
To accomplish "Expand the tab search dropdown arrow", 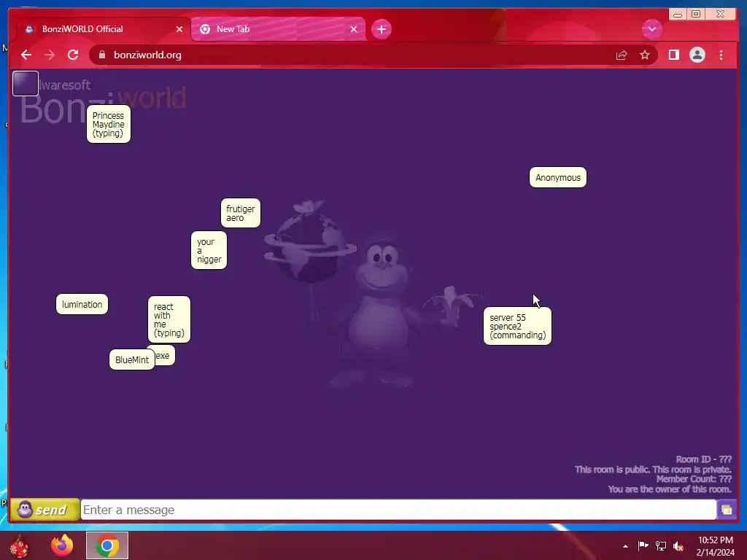I will click(x=651, y=29).
